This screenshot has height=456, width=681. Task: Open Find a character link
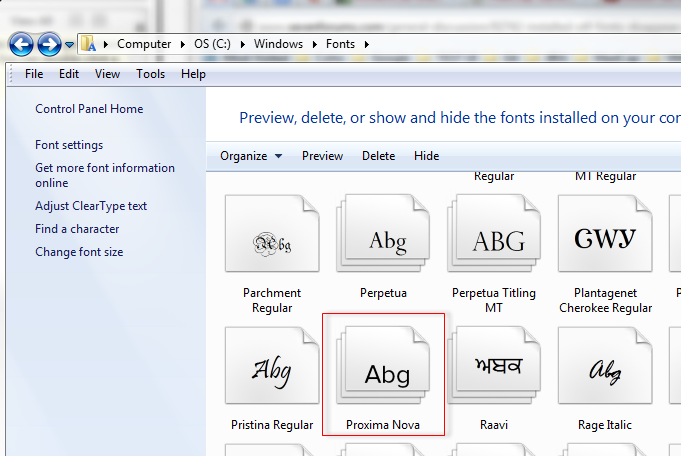coord(77,229)
